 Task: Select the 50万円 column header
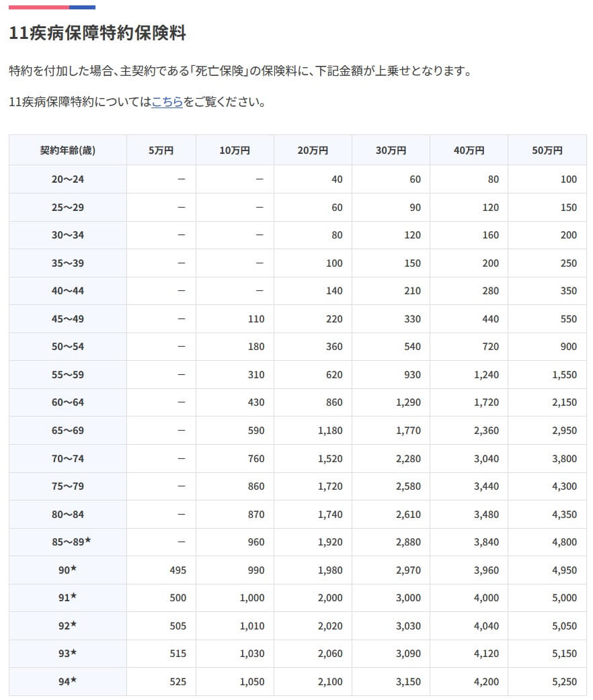[547, 150]
